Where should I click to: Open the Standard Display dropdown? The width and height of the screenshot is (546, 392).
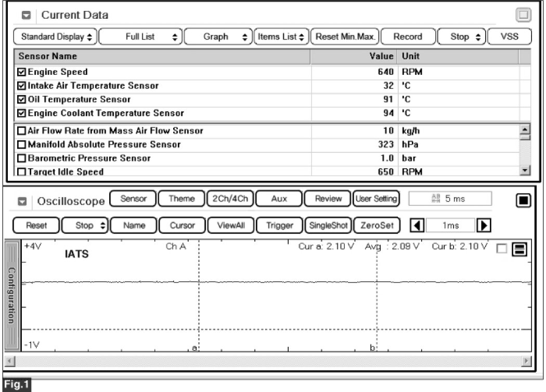coord(55,36)
